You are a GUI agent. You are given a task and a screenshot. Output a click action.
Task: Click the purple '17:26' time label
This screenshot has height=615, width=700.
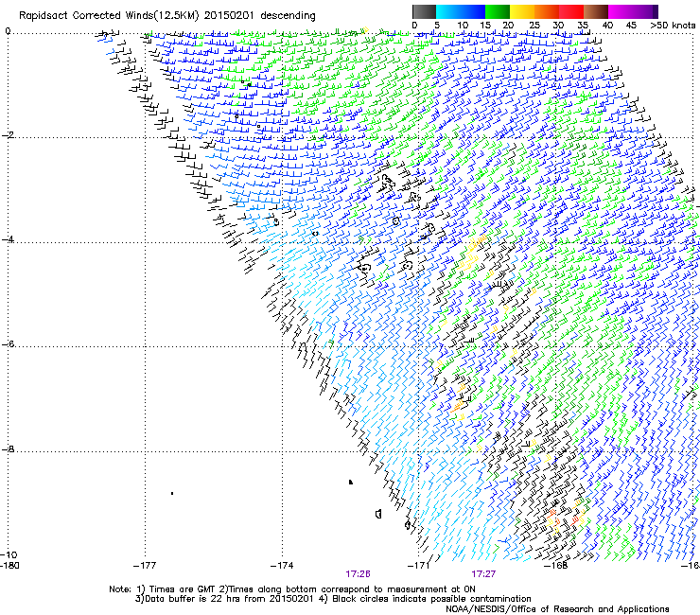pyautogui.click(x=358, y=574)
